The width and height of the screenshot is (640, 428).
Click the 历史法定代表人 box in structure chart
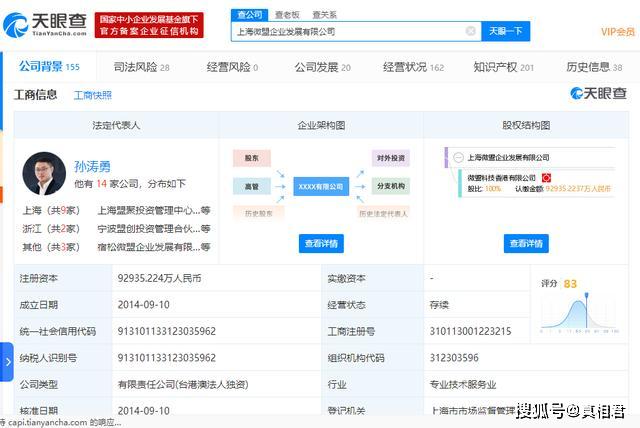point(383,213)
